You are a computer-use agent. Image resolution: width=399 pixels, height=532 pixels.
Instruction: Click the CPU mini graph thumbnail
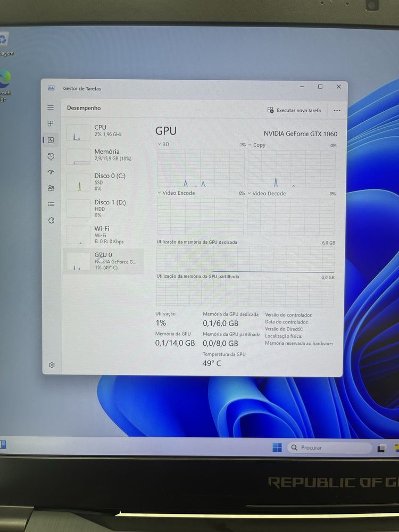(x=78, y=132)
